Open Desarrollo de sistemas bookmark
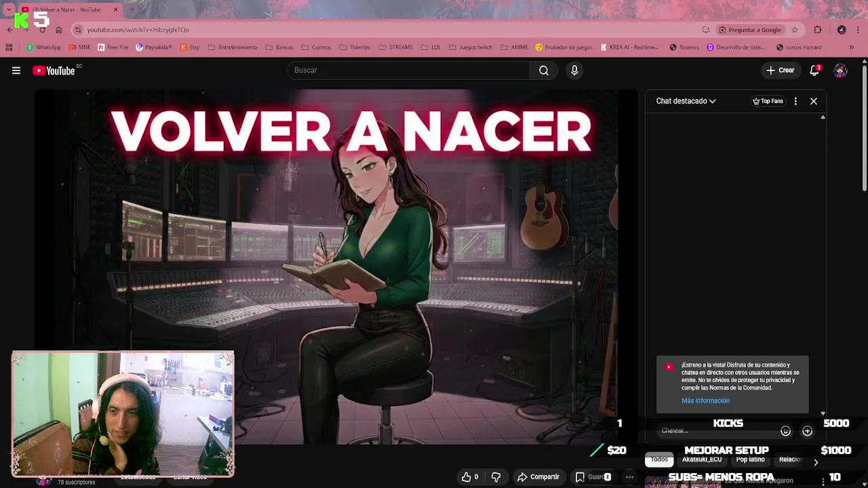868x488 pixels. pyautogui.click(x=736, y=47)
